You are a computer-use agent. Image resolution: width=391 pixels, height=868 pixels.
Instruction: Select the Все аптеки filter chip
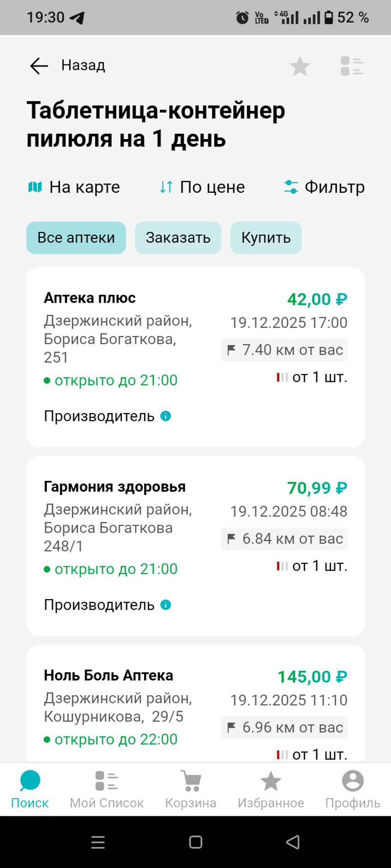click(x=76, y=238)
